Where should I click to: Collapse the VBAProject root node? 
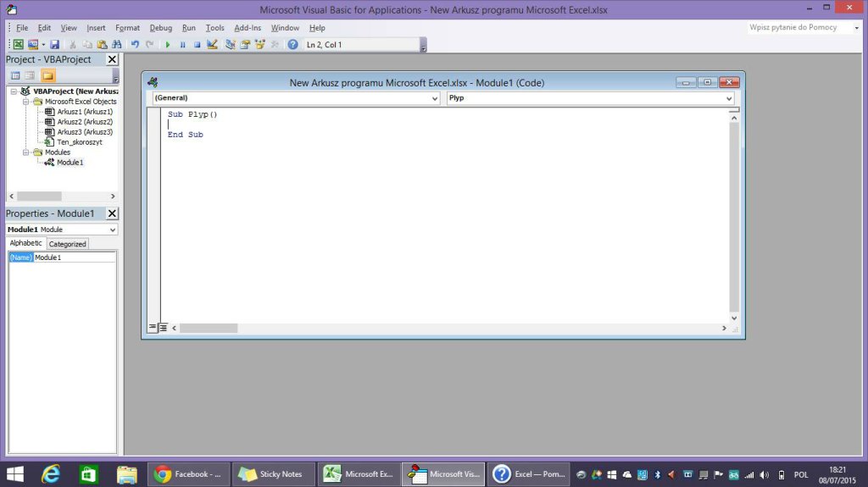coord(14,91)
